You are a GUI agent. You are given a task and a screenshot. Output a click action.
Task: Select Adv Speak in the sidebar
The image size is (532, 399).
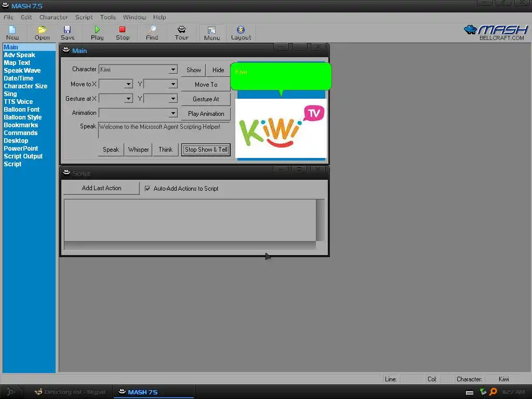(x=19, y=55)
